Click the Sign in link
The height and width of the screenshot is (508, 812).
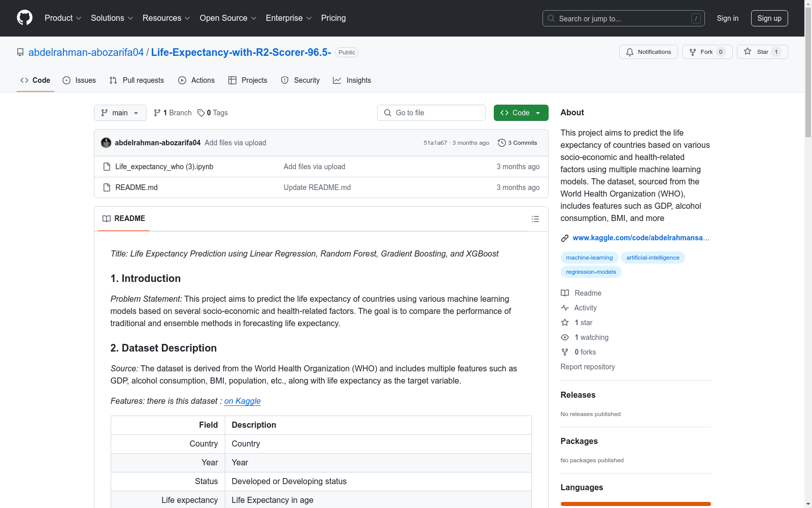tap(728, 18)
